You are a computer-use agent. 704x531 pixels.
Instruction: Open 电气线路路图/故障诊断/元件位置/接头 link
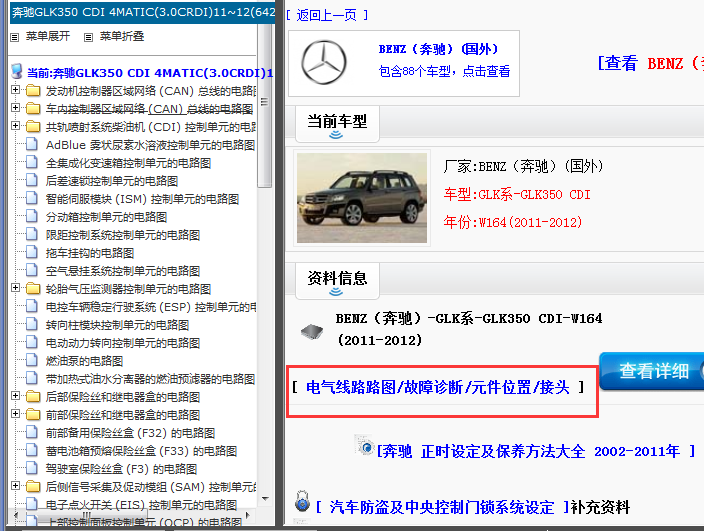[x=438, y=387]
